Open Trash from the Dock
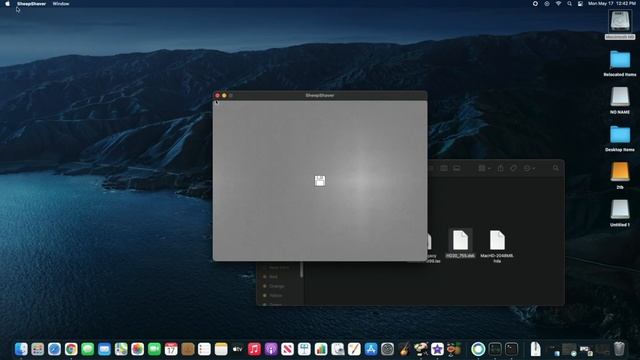The height and width of the screenshot is (360, 640). click(619, 349)
